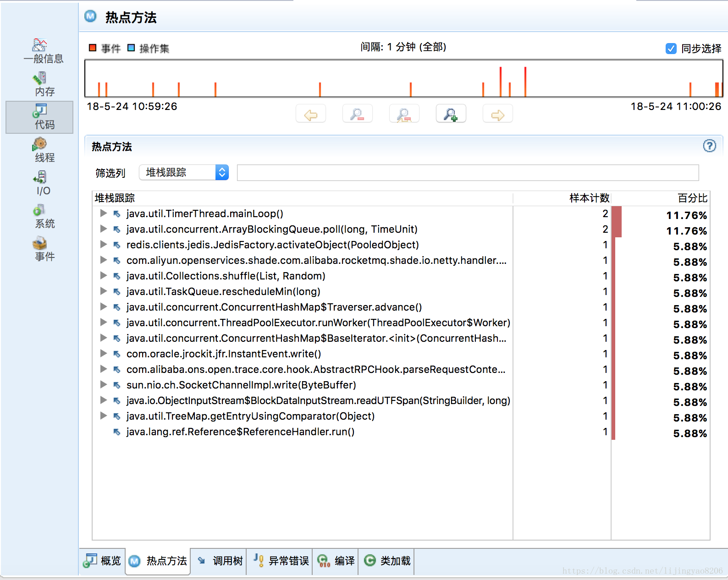Click the right arrow timeline navigation button
The image size is (728, 580).
point(498,114)
